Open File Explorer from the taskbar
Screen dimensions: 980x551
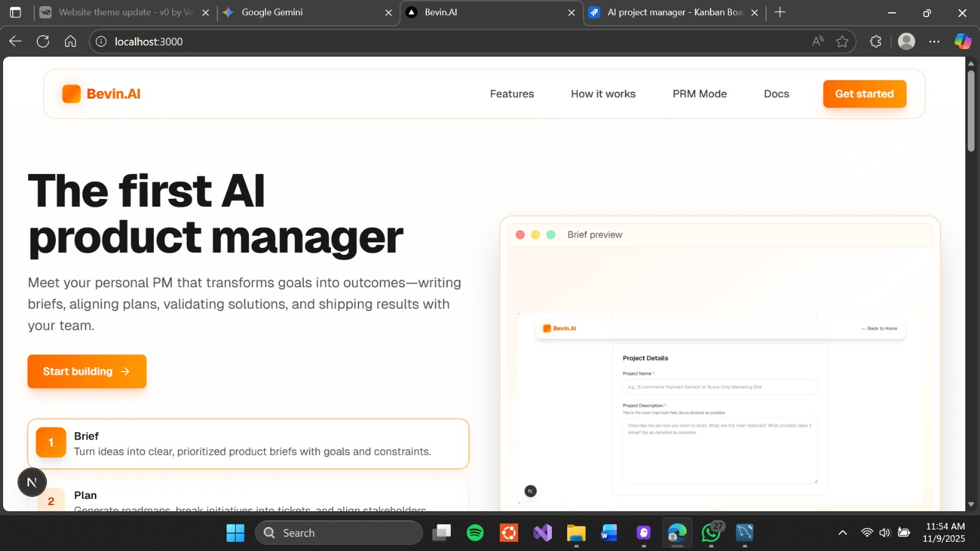(576, 533)
